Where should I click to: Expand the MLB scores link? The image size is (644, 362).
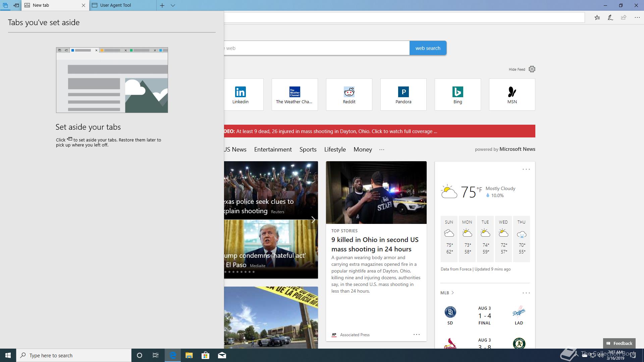point(447,293)
